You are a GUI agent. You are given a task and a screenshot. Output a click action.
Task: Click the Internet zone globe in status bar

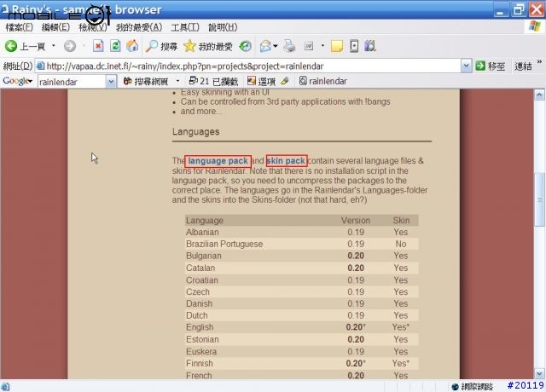coord(455,386)
